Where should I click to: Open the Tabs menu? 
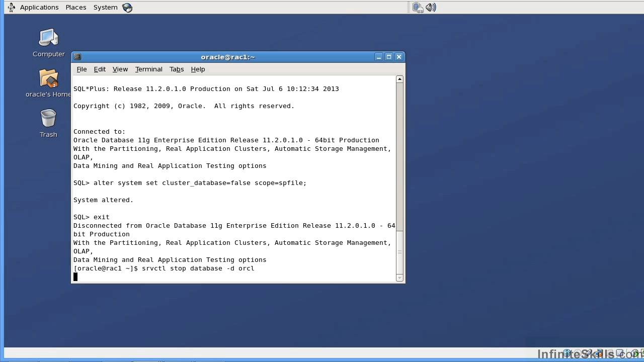[x=177, y=69]
